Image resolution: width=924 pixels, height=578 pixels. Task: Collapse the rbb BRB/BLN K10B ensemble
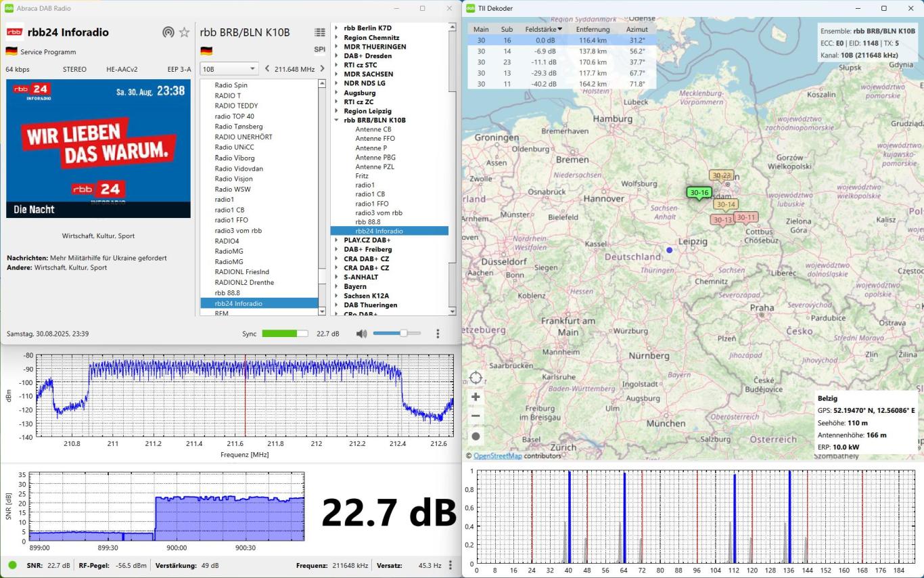337,120
